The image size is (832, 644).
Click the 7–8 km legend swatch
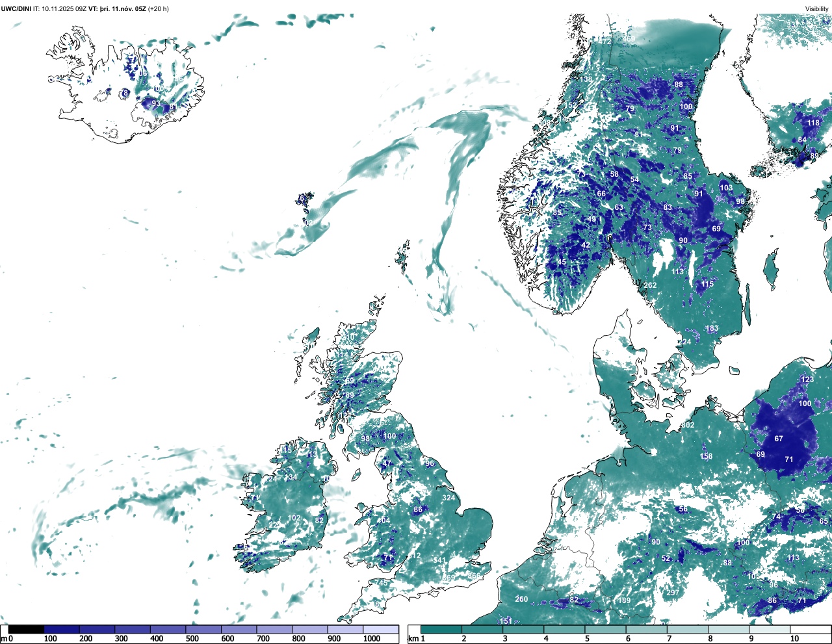pyautogui.click(x=688, y=629)
